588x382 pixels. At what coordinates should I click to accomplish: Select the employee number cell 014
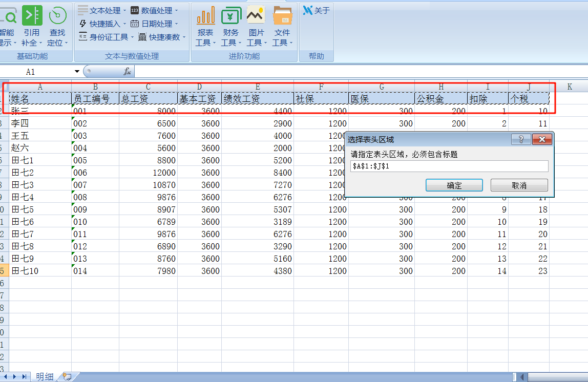[95, 271]
